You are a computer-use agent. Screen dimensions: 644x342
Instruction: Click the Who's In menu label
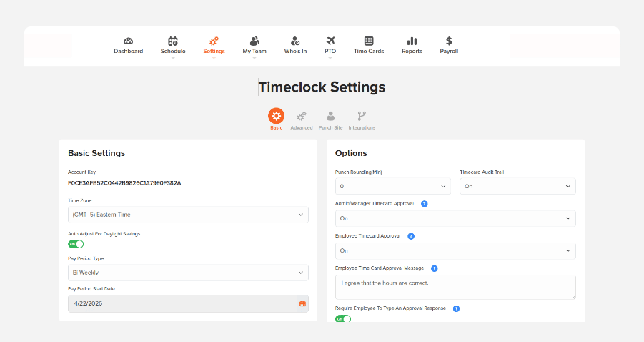coord(295,51)
